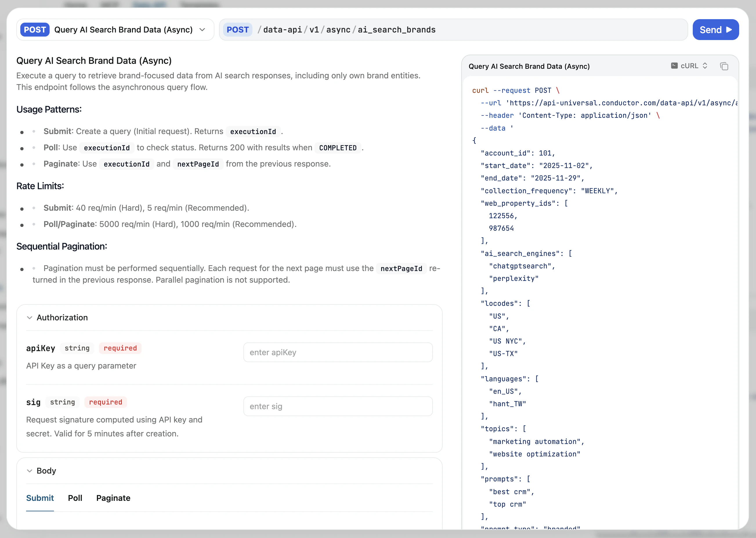The height and width of the screenshot is (538, 756).
Task: Click the code panel title text
Action: click(529, 66)
